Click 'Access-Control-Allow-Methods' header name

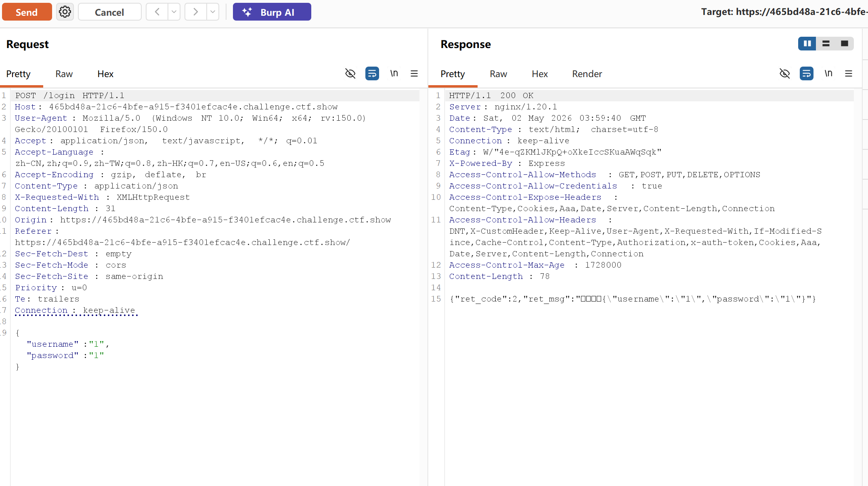[x=523, y=175]
